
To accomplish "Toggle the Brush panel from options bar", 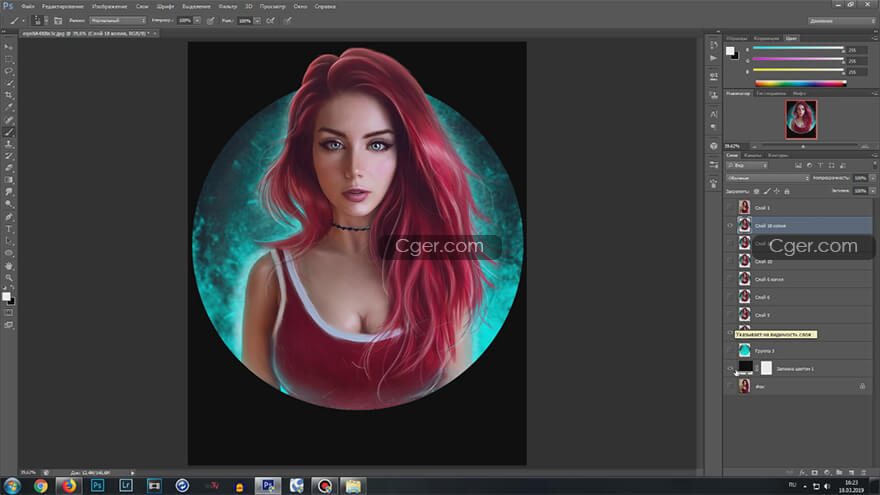I will coord(58,20).
